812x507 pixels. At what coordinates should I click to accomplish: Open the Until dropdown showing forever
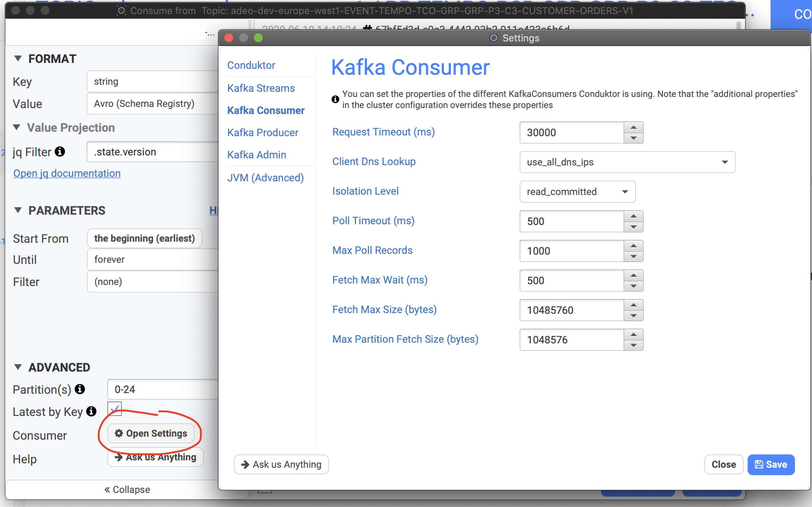152,259
